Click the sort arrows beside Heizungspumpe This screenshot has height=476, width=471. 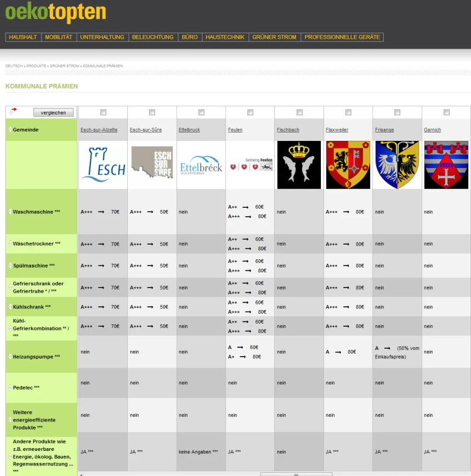coord(10,357)
